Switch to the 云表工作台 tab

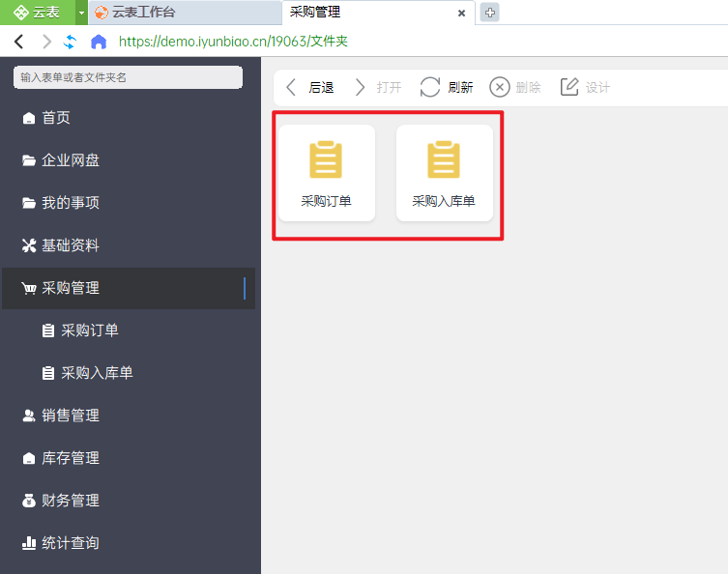click(x=185, y=13)
